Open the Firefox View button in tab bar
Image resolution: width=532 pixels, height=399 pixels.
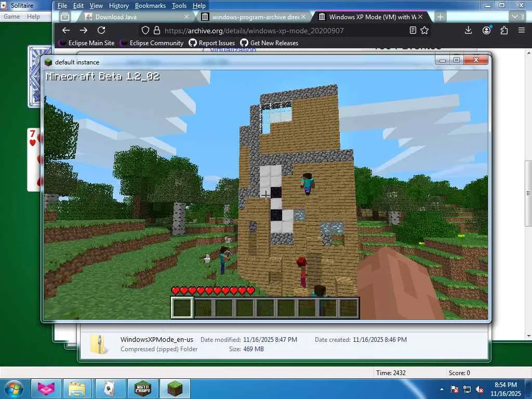[65, 17]
